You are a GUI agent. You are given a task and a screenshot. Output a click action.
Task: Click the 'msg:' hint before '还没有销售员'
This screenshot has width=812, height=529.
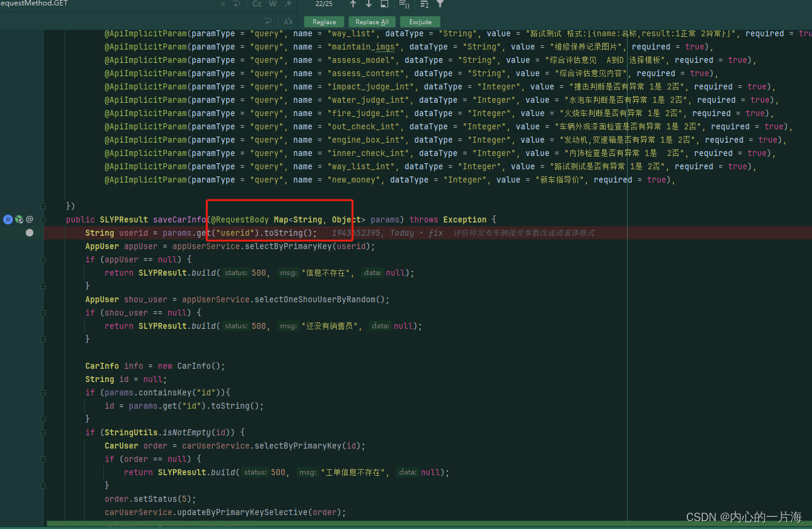pos(287,326)
